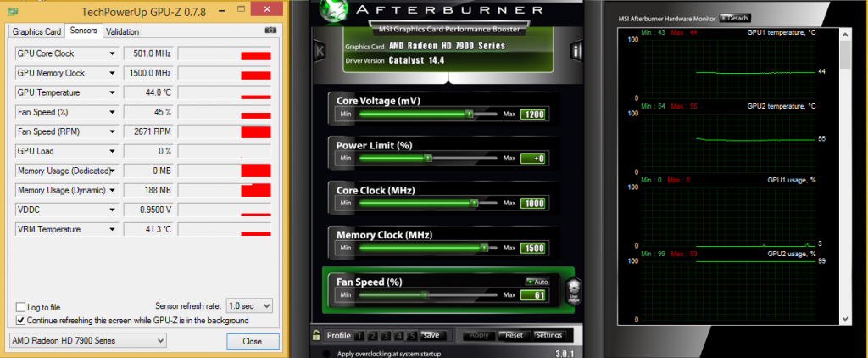The width and height of the screenshot is (868, 358).
Task: Enable the Log to file checkbox
Action: pos(21,307)
